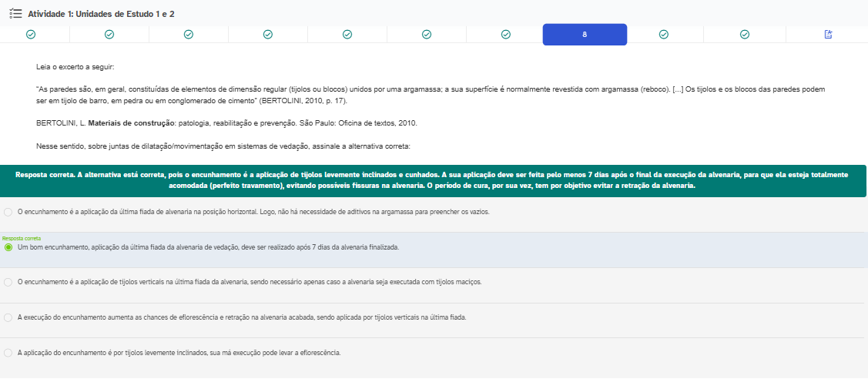Switch to the question 10 navigation tab
Viewport: 868px width, 379px height.
coord(745,35)
